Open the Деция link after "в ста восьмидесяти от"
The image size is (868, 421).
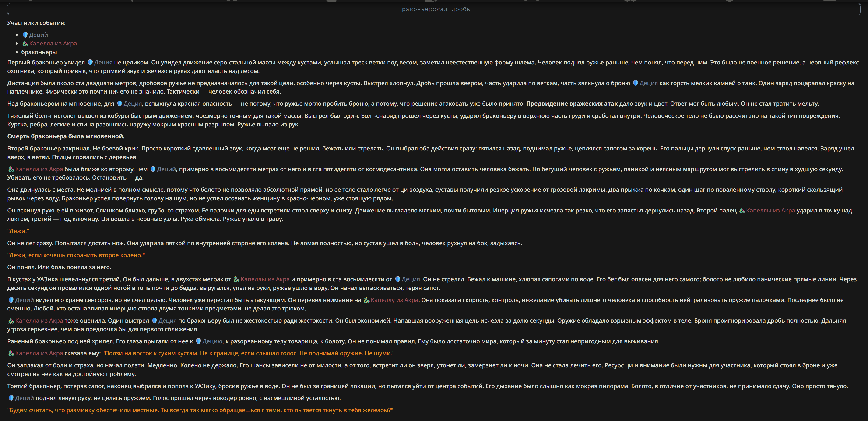coord(410,279)
